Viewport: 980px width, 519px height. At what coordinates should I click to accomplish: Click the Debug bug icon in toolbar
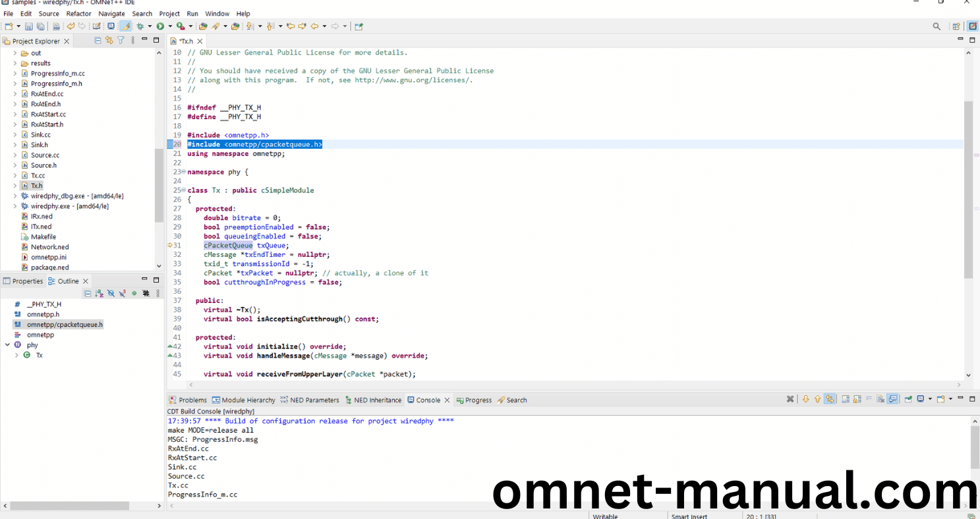[x=140, y=26]
